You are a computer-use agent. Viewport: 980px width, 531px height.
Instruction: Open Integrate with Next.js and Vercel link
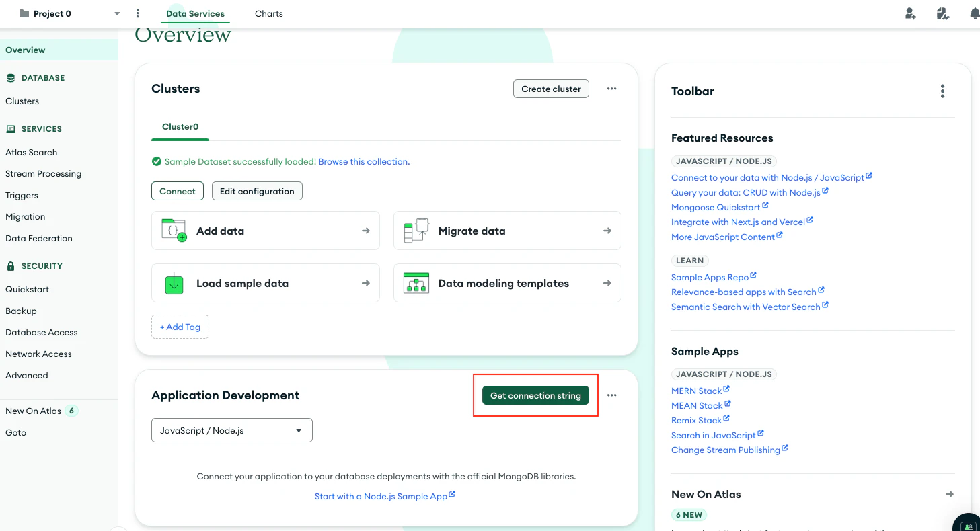(x=742, y=222)
